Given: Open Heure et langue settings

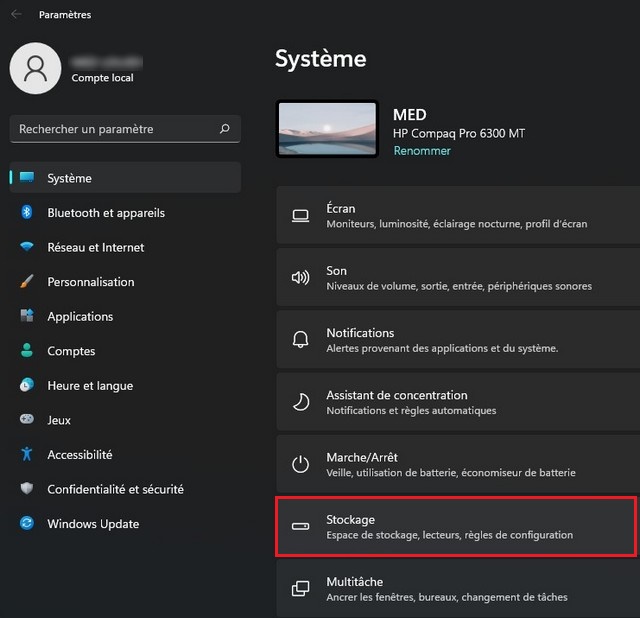Looking at the screenshot, I should 89,386.
